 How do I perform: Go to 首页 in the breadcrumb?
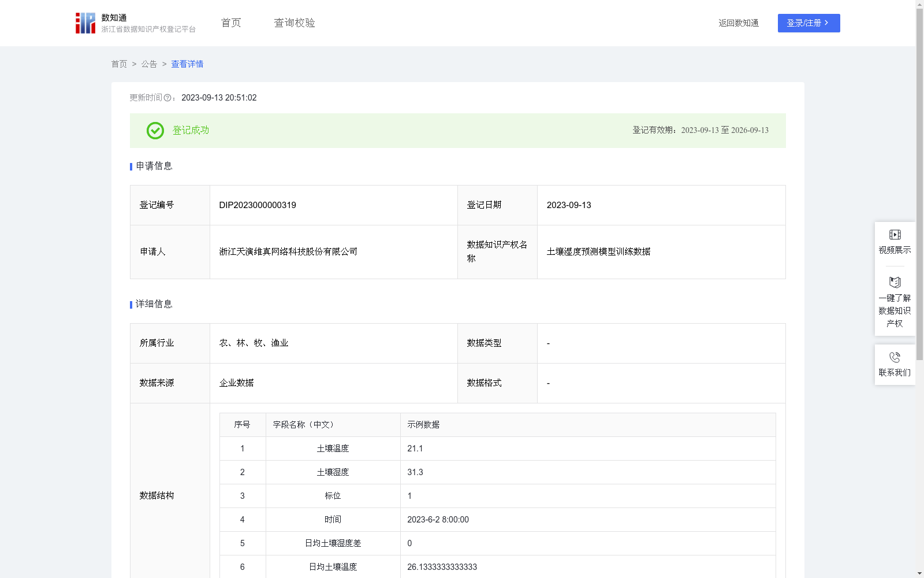[119, 64]
